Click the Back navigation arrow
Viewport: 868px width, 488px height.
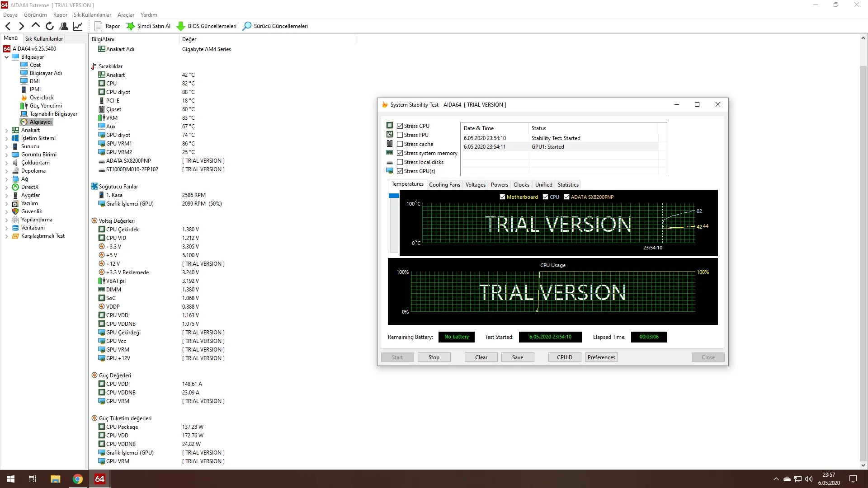[x=8, y=26]
